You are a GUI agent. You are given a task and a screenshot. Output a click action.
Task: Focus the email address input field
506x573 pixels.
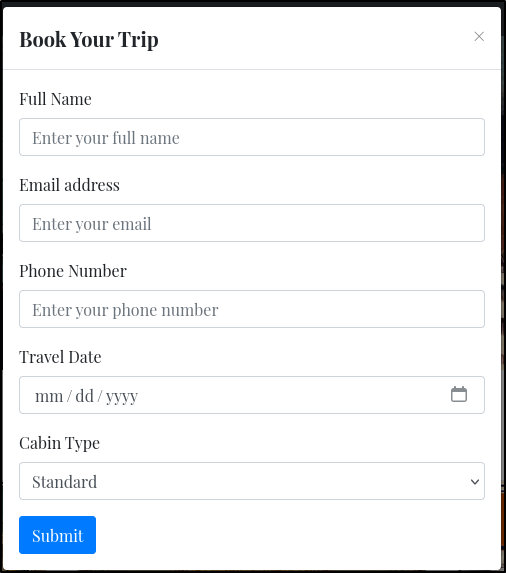click(252, 223)
